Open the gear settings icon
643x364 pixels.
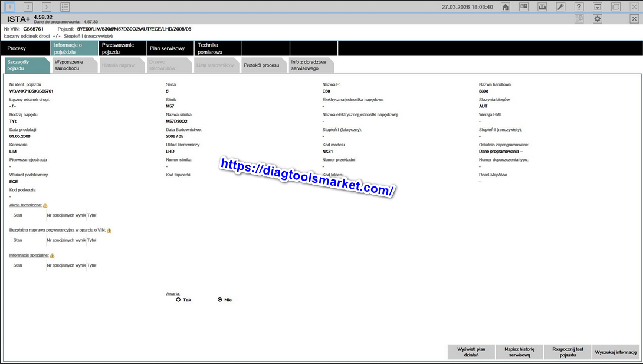click(x=598, y=19)
